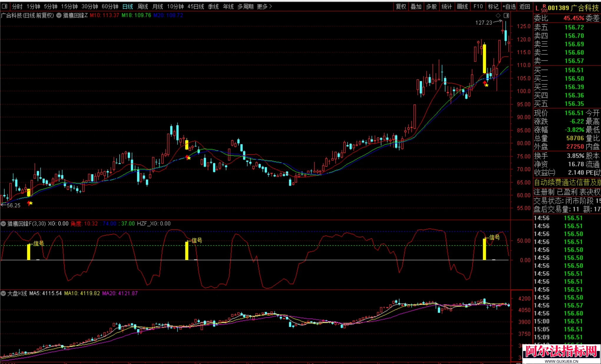
Task: Click the 总量 58706 value
Action: (575, 138)
